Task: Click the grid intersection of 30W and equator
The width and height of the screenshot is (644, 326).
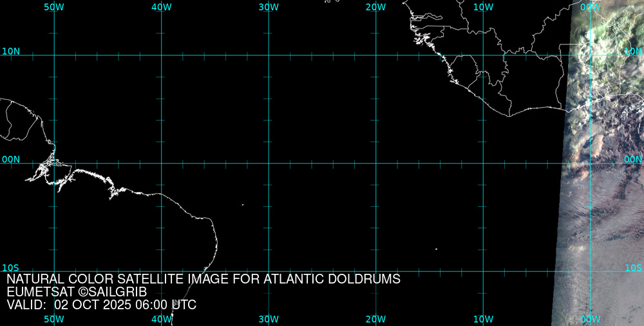Action: [x=269, y=163]
